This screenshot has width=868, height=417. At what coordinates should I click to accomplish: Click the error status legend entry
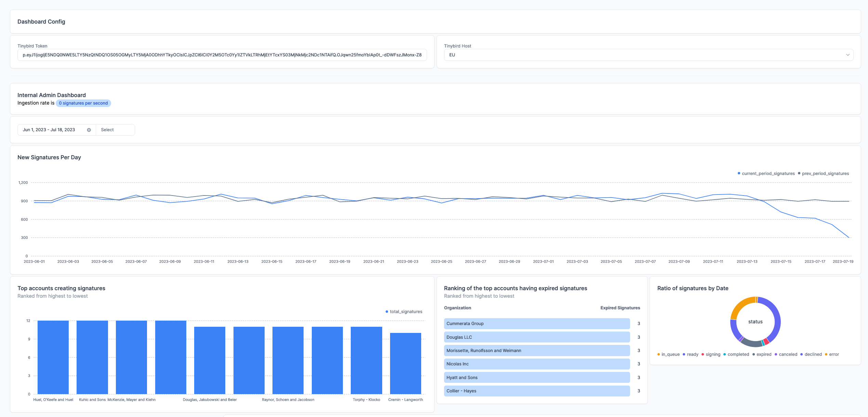[833, 354]
